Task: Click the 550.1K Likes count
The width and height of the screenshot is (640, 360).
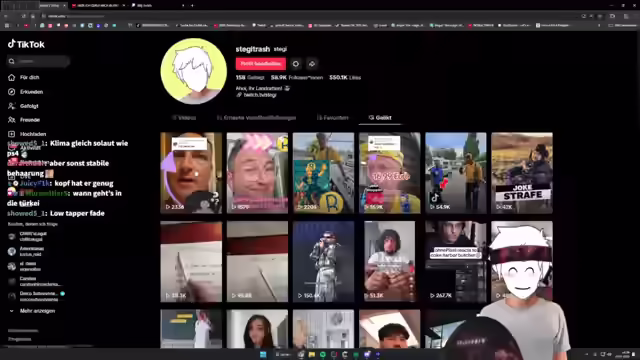Action: [345, 77]
